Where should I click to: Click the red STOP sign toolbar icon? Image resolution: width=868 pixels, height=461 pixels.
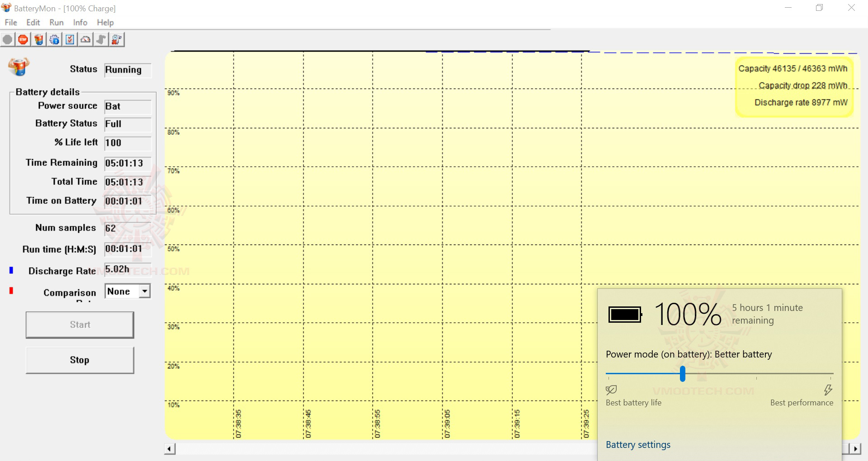click(23, 40)
